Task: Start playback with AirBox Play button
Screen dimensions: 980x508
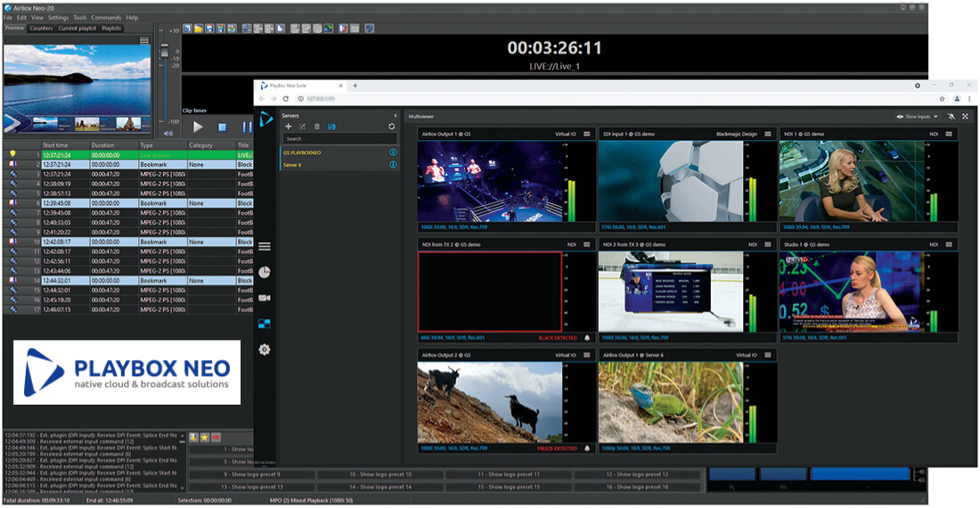Action: tap(198, 127)
